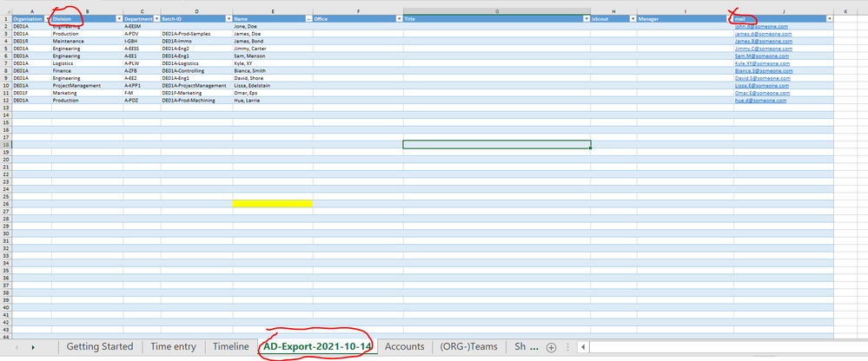Screen dimensions: 868x361
Task: Click the 'DE01A-Prod-Machining' batch cell
Action: coord(197,101)
